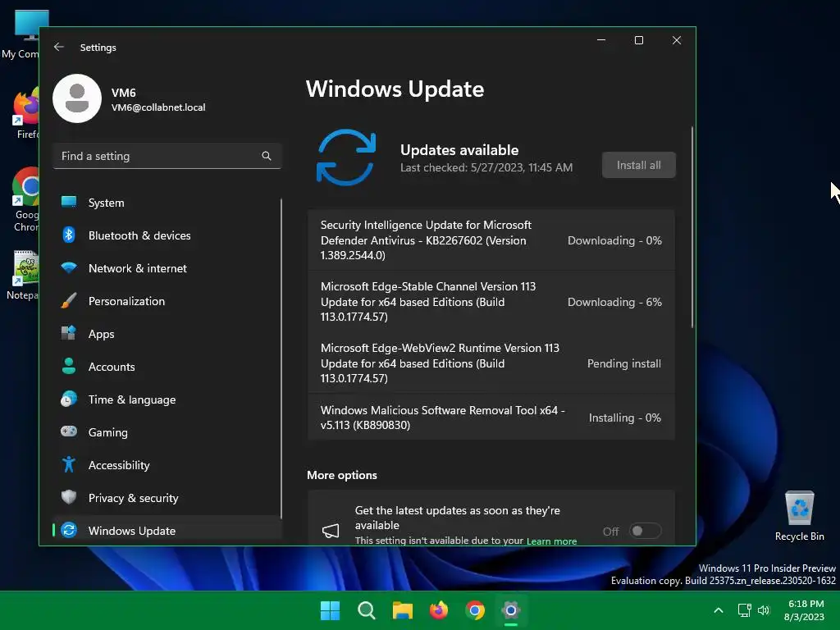Select Gaming in the sidebar
The height and width of the screenshot is (630, 840).
[x=167, y=432]
